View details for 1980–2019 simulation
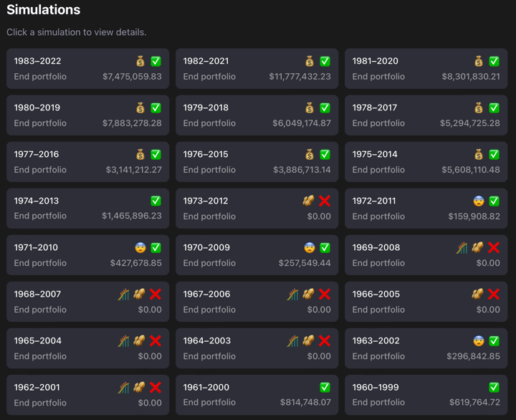Viewport: 516px width, 420px height. click(87, 115)
